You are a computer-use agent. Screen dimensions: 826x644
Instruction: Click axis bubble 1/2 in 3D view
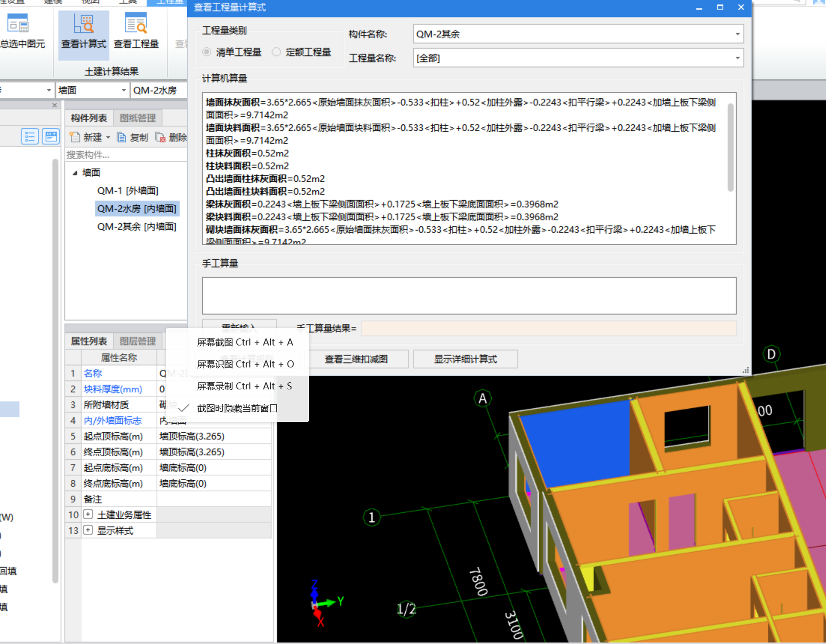click(406, 609)
